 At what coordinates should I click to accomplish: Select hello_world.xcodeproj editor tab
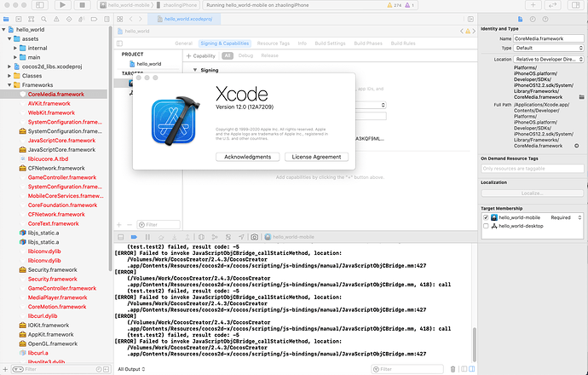(x=184, y=19)
